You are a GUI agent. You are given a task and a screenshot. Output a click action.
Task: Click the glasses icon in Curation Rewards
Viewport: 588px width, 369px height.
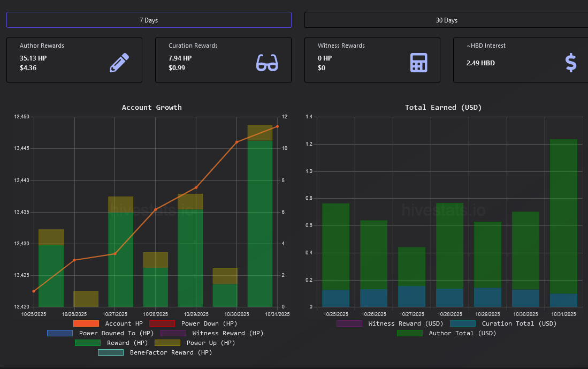268,63
